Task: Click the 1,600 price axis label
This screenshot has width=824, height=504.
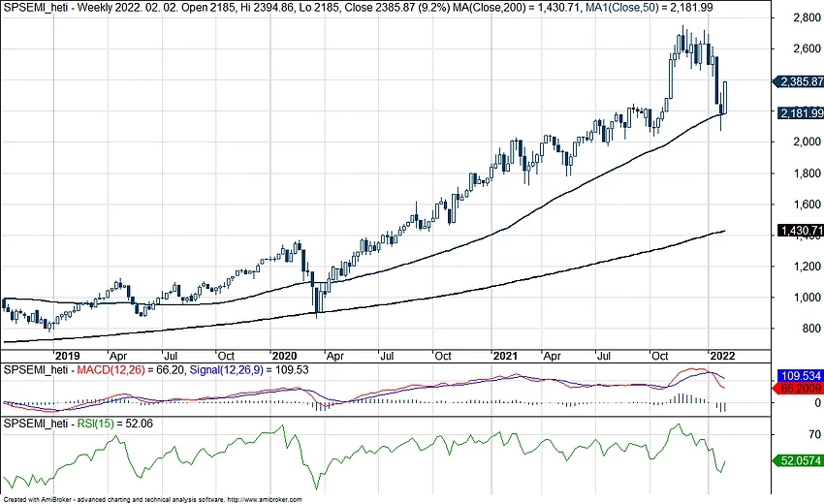Action: (x=807, y=205)
